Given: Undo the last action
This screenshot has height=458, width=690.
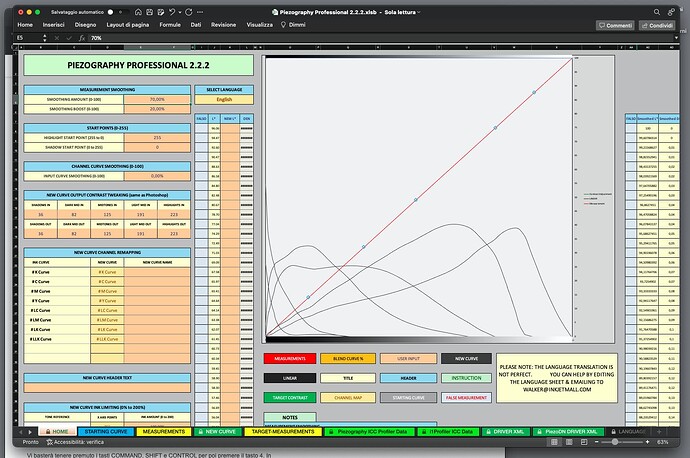Looking at the screenshot, I should (x=172, y=12).
